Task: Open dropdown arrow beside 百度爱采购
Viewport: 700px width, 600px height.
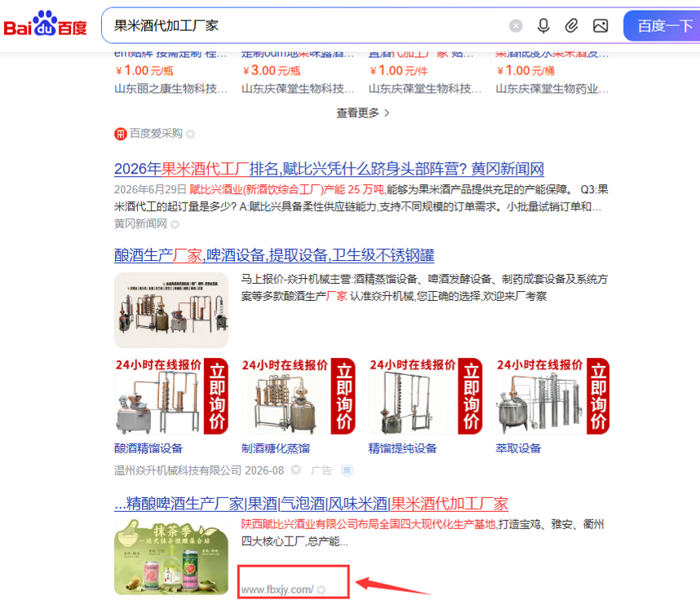Action: pos(191,134)
